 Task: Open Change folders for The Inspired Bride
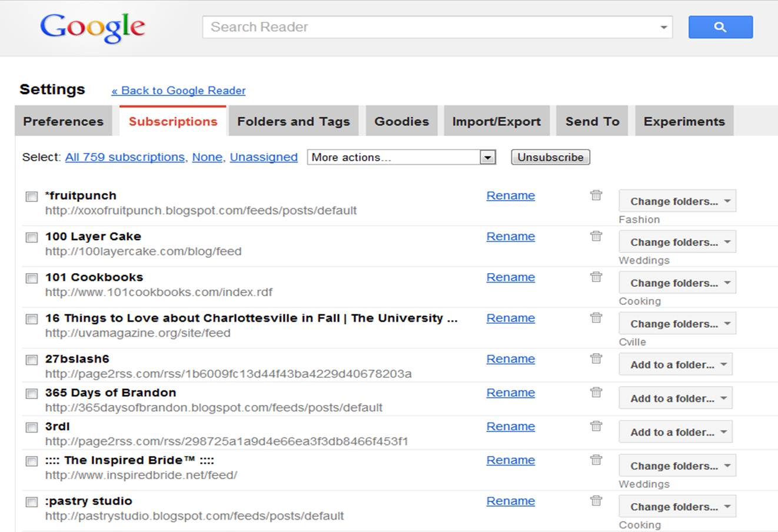pyautogui.click(x=677, y=465)
